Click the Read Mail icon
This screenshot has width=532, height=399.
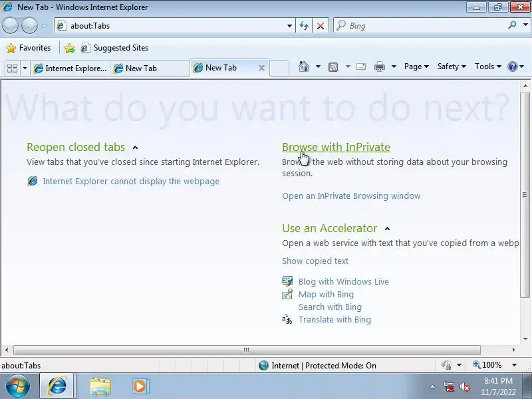(x=361, y=66)
